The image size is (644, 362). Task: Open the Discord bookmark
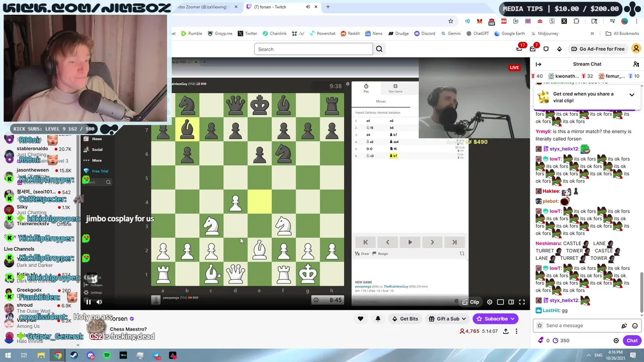click(x=425, y=34)
